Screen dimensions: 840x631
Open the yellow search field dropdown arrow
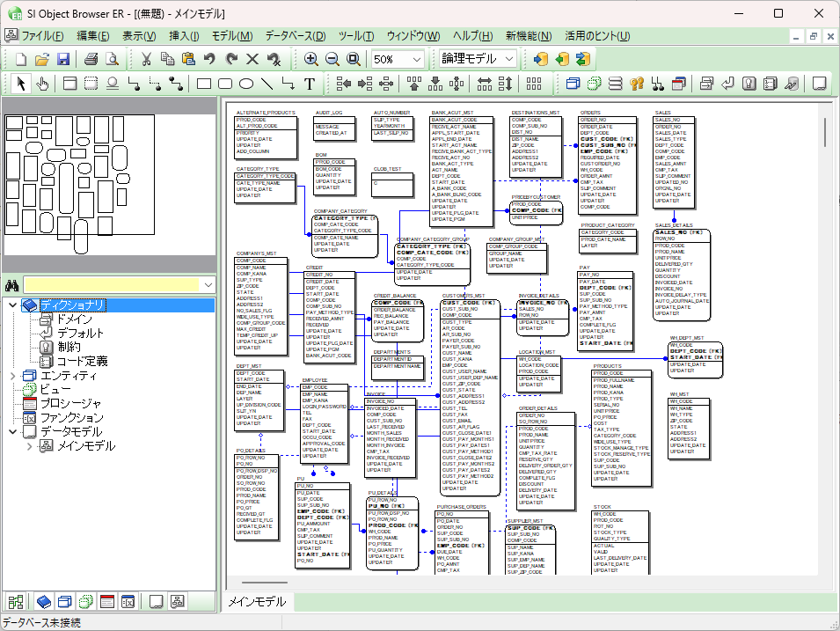[208, 284]
